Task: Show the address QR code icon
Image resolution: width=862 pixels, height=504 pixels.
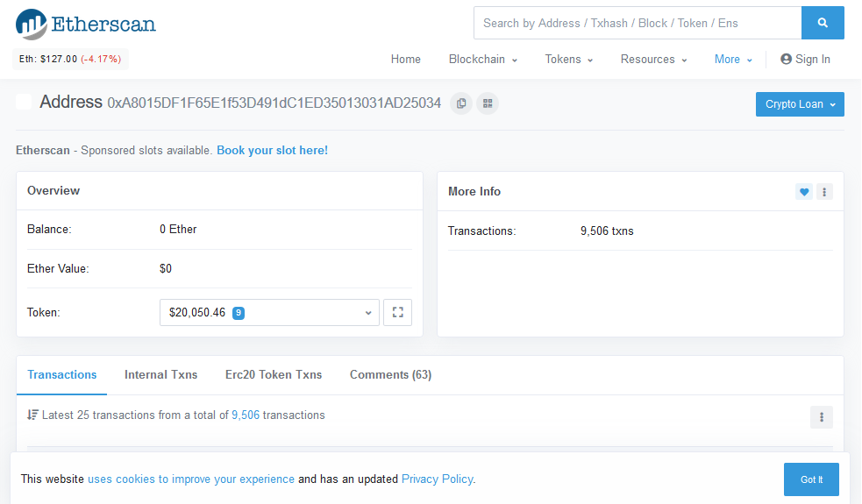Action: pos(488,103)
